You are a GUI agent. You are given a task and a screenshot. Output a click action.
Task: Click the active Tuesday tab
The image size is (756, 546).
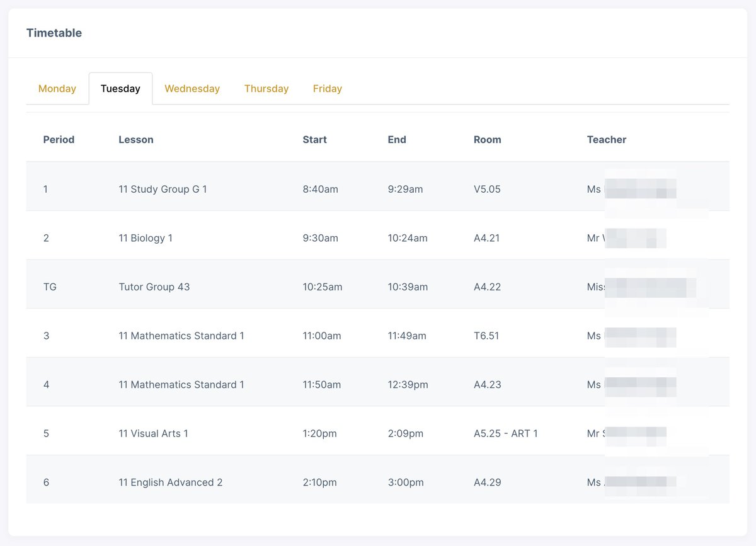(120, 88)
